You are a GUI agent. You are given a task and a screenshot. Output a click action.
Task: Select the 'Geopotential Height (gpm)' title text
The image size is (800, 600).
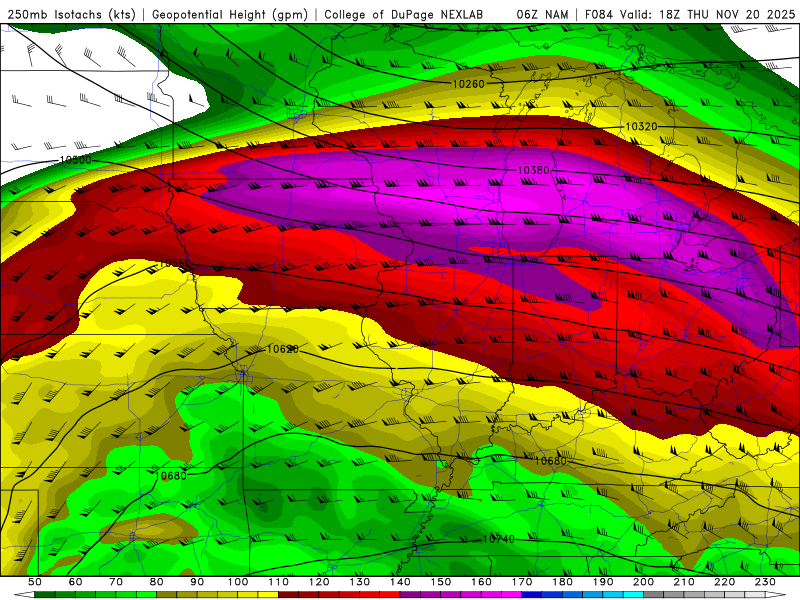point(230,15)
